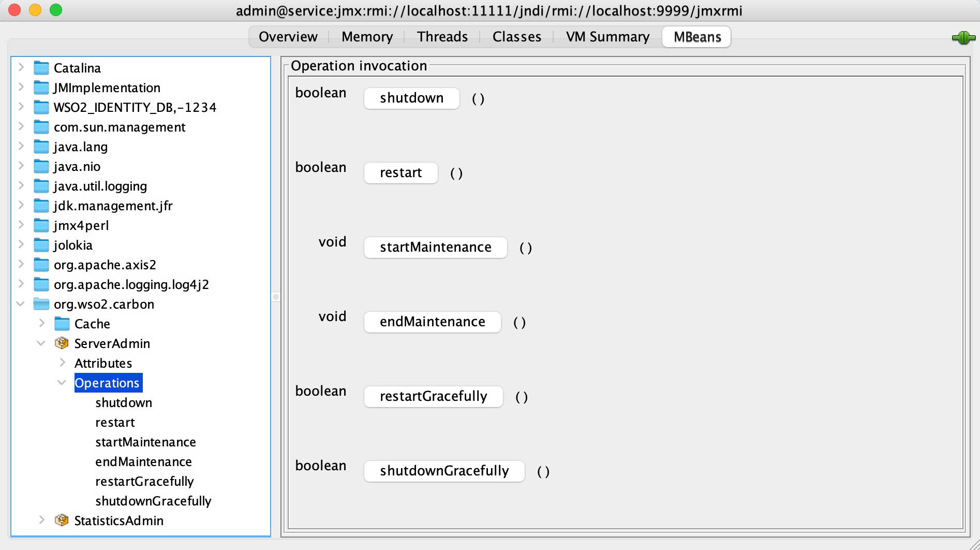980x550 pixels.
Task: Click the Catalina folder icon
Action: pos(41,68)
